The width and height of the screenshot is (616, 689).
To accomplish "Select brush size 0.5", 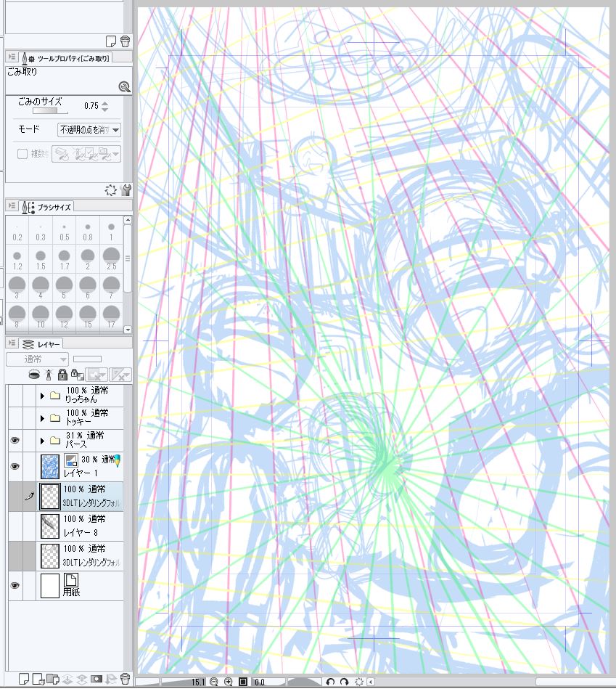I will [x=64, y=232].
